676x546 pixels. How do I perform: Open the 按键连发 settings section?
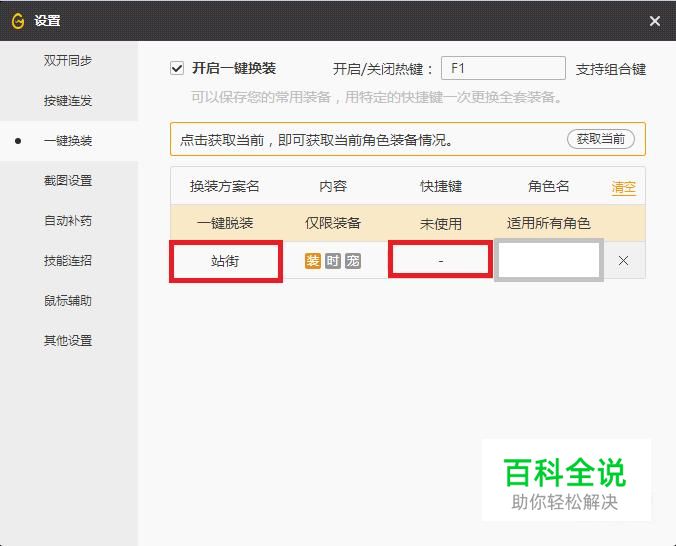(x=68, y=100)
